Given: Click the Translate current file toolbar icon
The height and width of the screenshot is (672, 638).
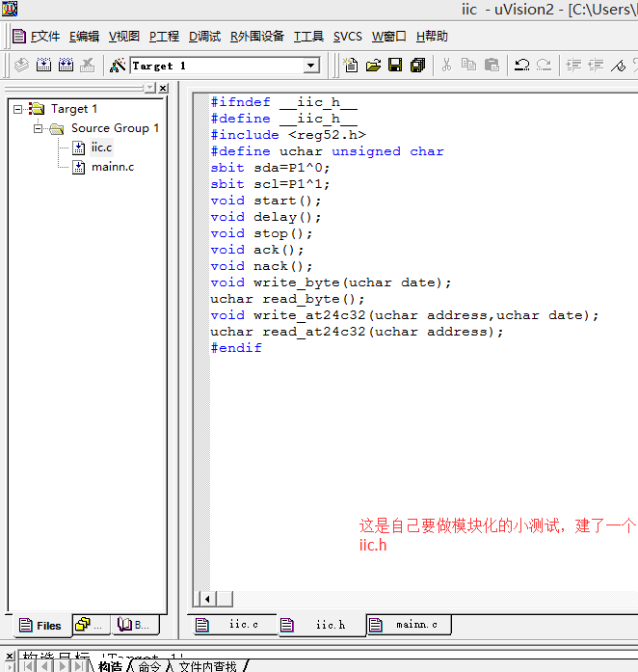Looking at the screenshot, I should [21, 66].
